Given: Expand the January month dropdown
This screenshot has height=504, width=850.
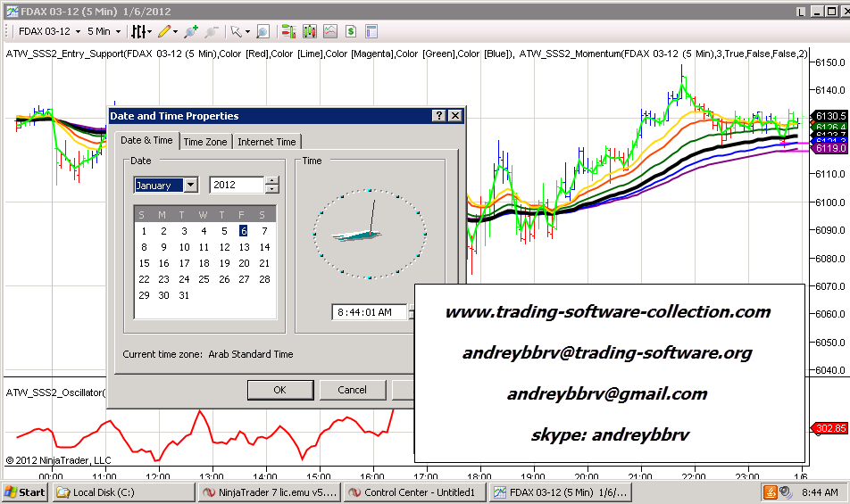Looking at the screenshot, I should point(190,186).
